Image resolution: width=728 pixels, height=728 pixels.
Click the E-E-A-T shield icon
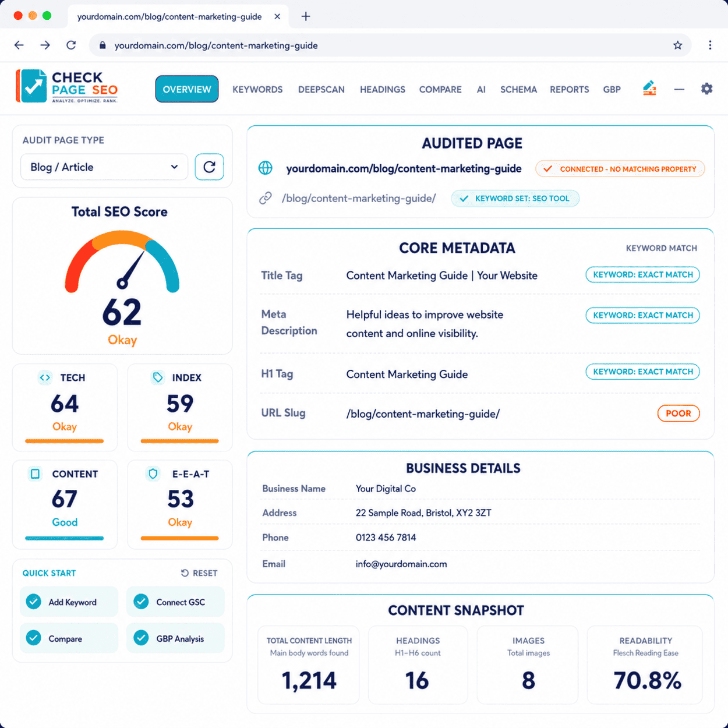coord(153,473)
